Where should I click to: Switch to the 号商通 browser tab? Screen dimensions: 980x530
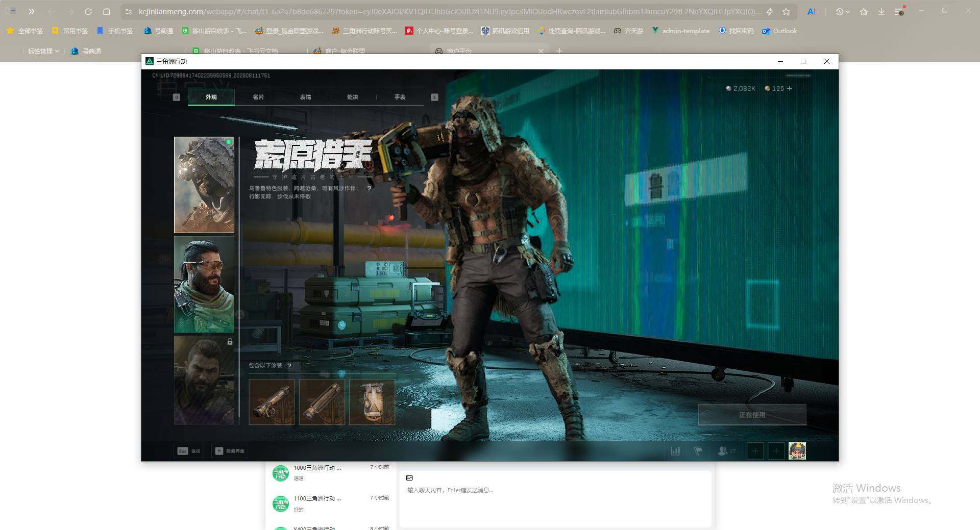tap(86, 51)
